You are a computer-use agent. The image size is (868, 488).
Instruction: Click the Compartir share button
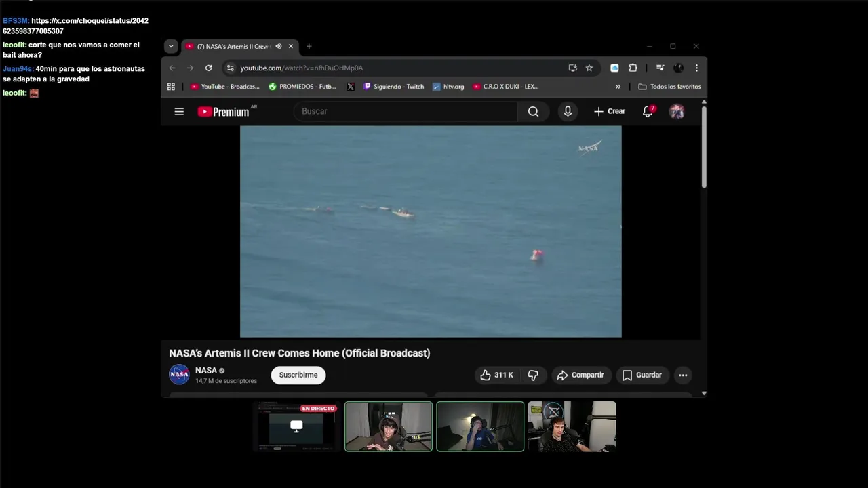click(x=580, y=375)
